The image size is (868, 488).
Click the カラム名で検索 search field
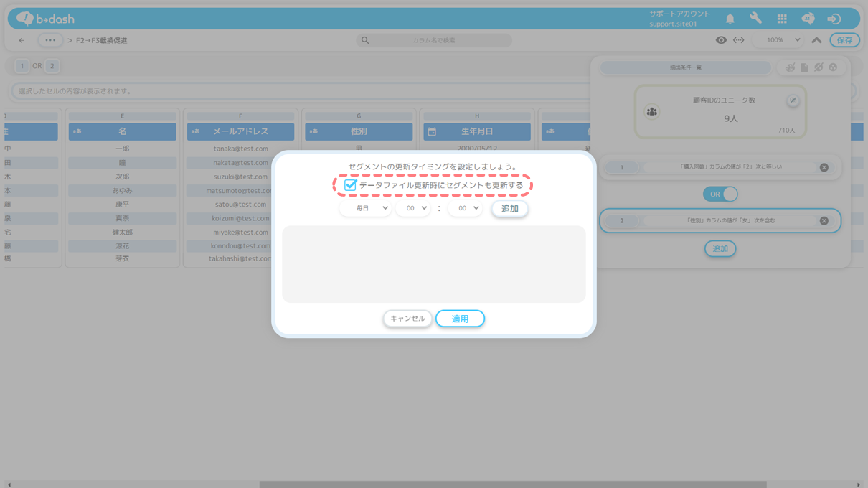(434, 40)
